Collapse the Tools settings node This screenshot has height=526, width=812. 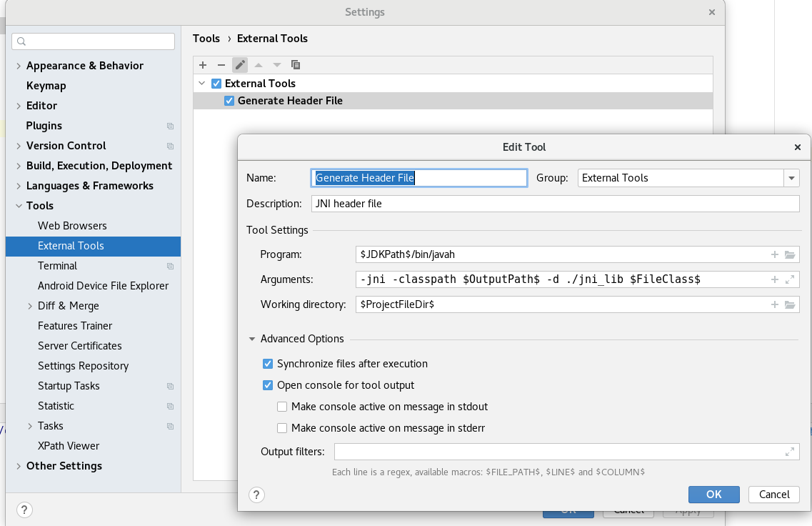19,206
